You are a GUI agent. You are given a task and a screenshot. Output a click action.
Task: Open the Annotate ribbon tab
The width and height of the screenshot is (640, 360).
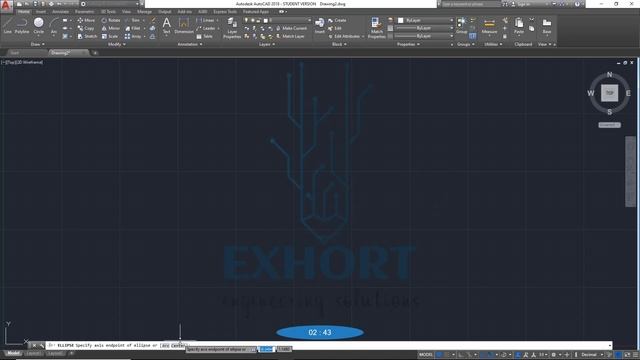pos(60,12)
